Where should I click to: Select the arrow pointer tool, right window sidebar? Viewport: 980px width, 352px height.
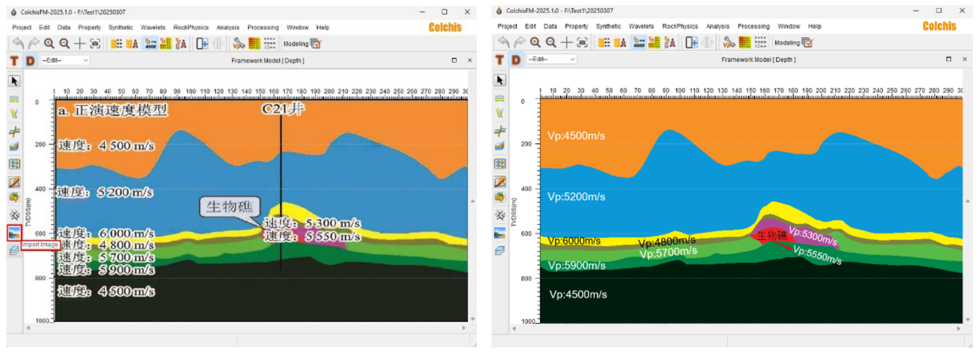pyautogui.click(x=500, y=80)
